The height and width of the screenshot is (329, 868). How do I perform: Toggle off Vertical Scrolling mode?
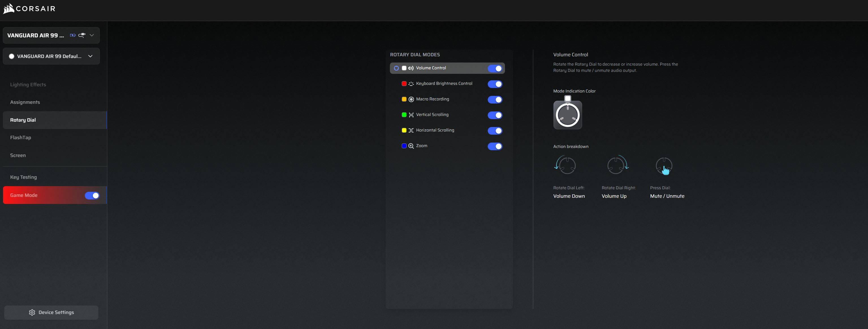pos(495,115)
